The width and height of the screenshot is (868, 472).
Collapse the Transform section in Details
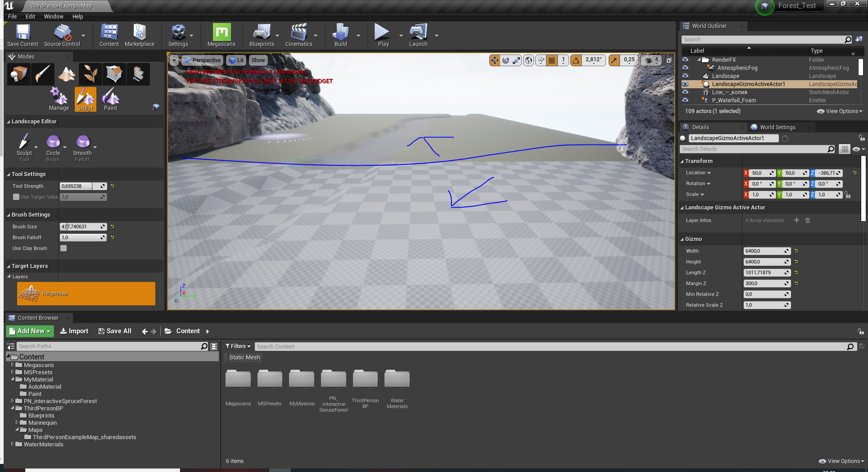[682, 161]
